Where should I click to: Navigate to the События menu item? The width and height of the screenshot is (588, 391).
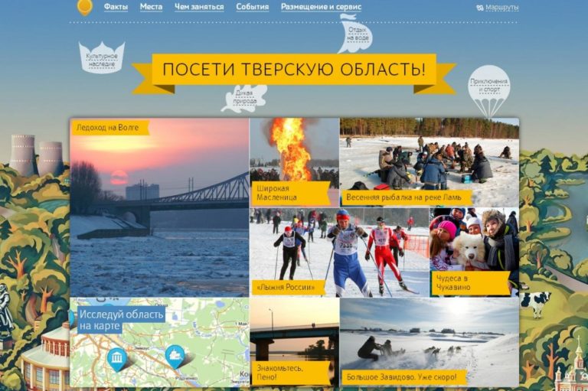click(252, 7)
